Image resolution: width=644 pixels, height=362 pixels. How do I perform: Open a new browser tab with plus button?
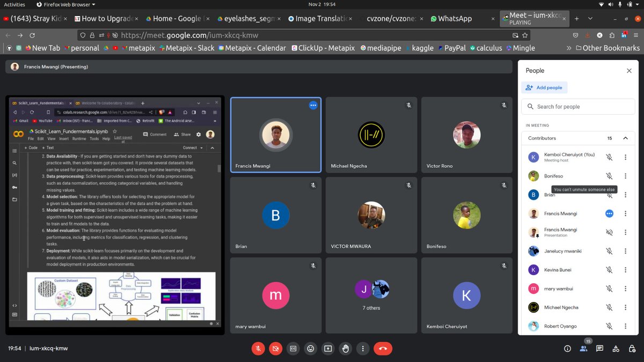pos(577,18)
